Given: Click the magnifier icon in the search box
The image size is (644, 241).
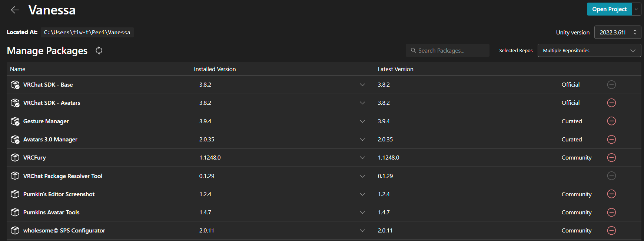Looking at the screenshot, I should click(x=413, y=50).
